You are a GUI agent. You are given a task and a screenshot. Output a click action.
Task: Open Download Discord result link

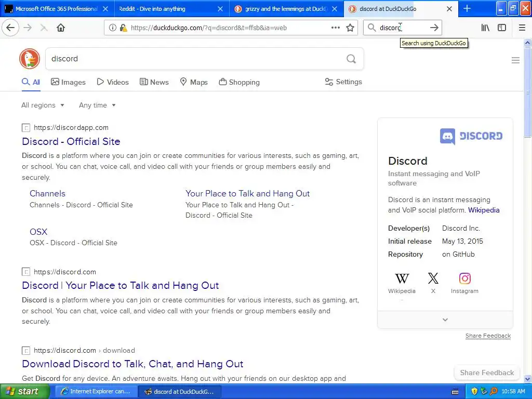132,364
